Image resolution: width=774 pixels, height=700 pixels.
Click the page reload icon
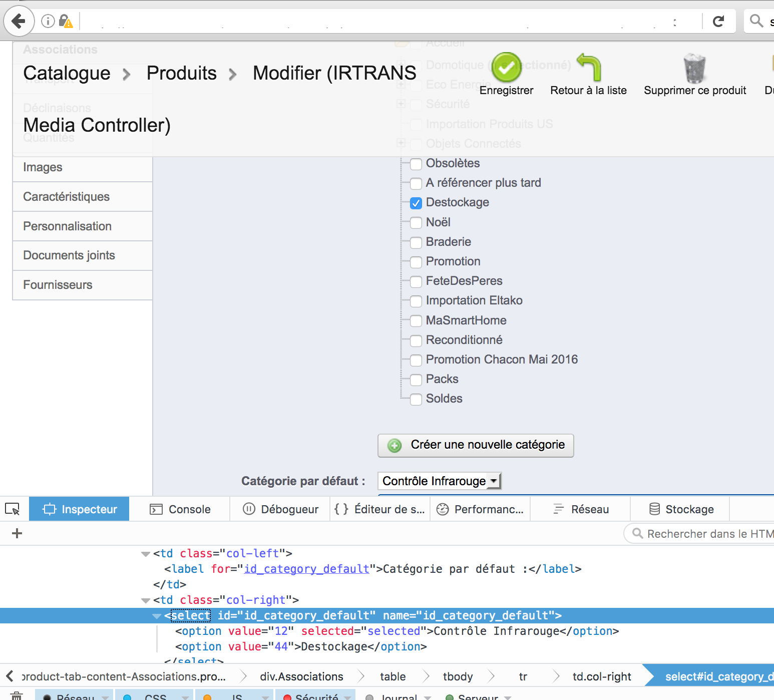coord(718,21)
